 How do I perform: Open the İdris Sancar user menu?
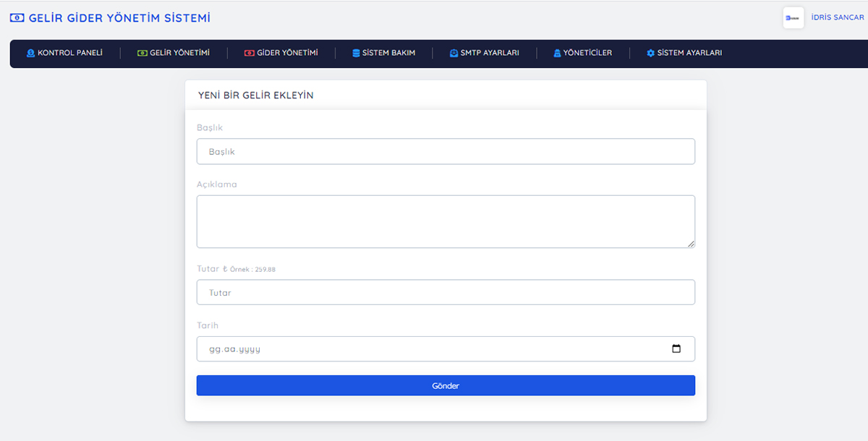pyautogui.click(x=838, y=17)
